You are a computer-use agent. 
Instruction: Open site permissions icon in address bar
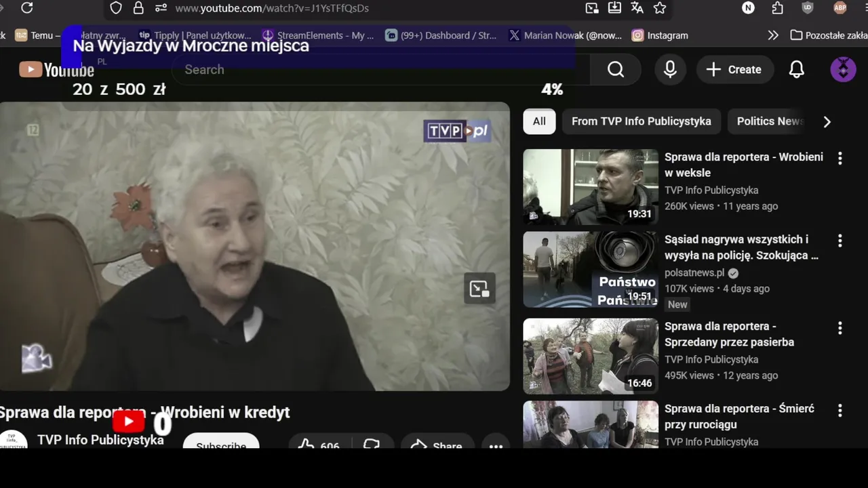161,8
